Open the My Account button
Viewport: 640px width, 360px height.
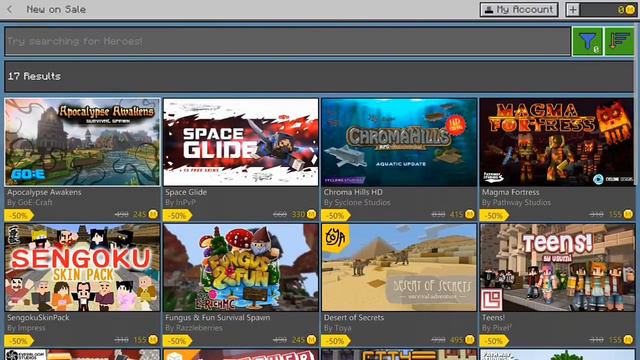pyautogui.click(x=519, y=9)
